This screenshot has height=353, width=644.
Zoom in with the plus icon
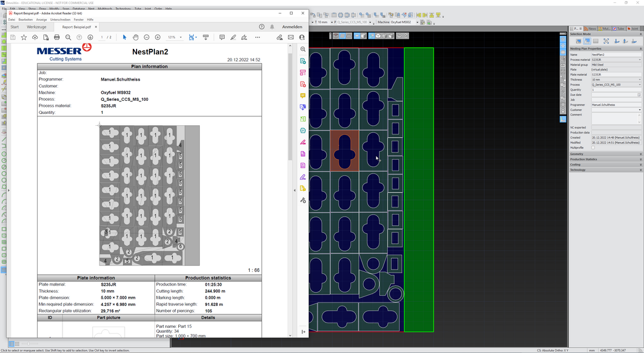tap(157, 38)
